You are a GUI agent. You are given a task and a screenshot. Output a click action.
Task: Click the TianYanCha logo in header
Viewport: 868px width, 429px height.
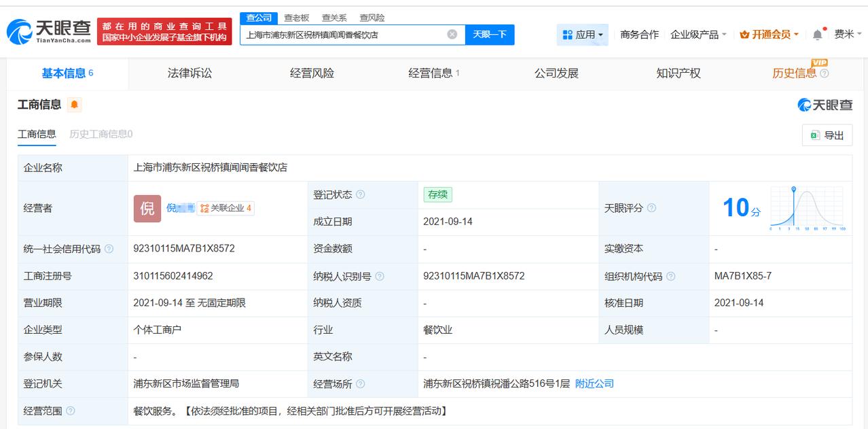click(49, 31)
